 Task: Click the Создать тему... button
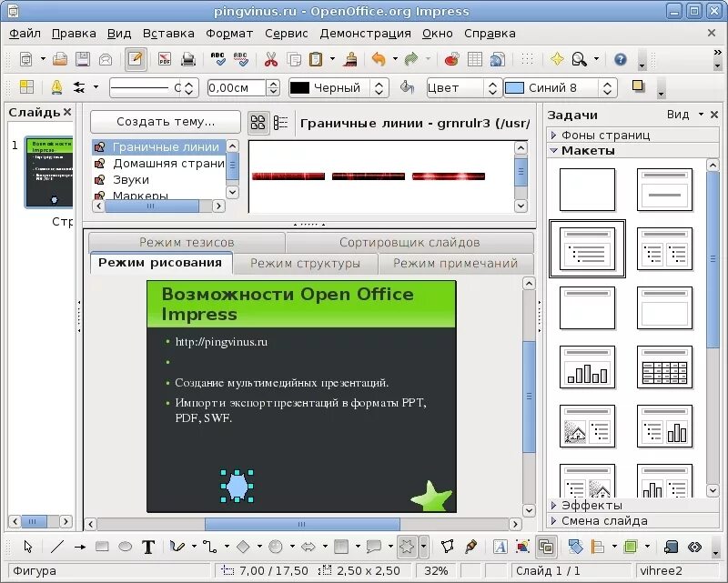pos(166,122)
